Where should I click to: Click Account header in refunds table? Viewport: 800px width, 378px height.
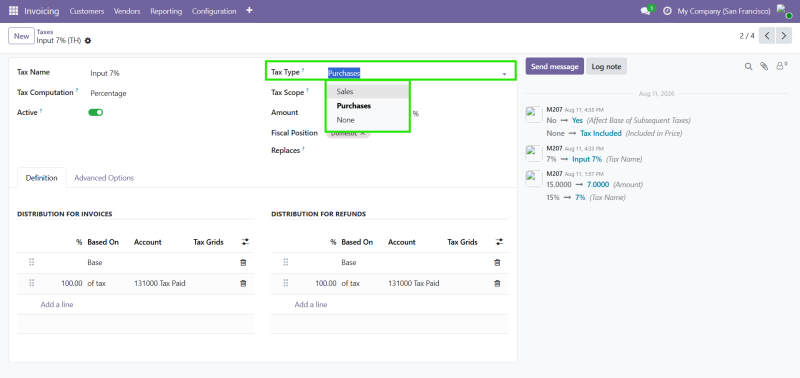[402, 242]
